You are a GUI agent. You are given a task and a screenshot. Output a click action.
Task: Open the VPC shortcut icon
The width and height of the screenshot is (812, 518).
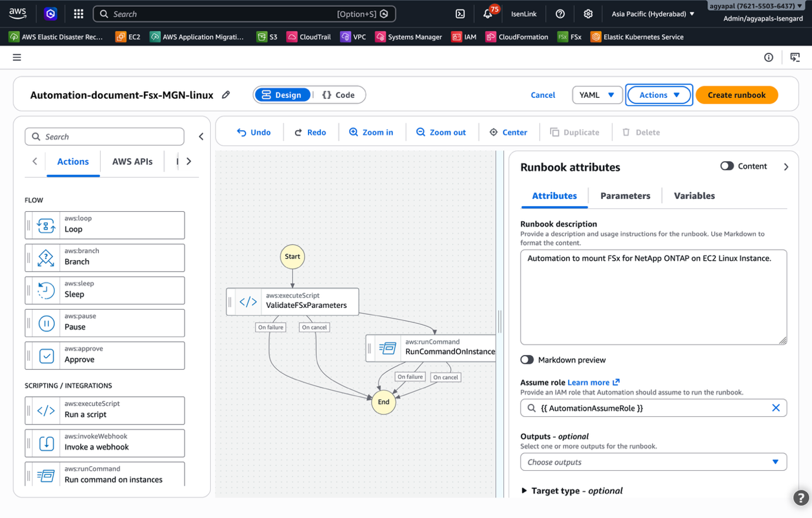[x=345, y=36]
